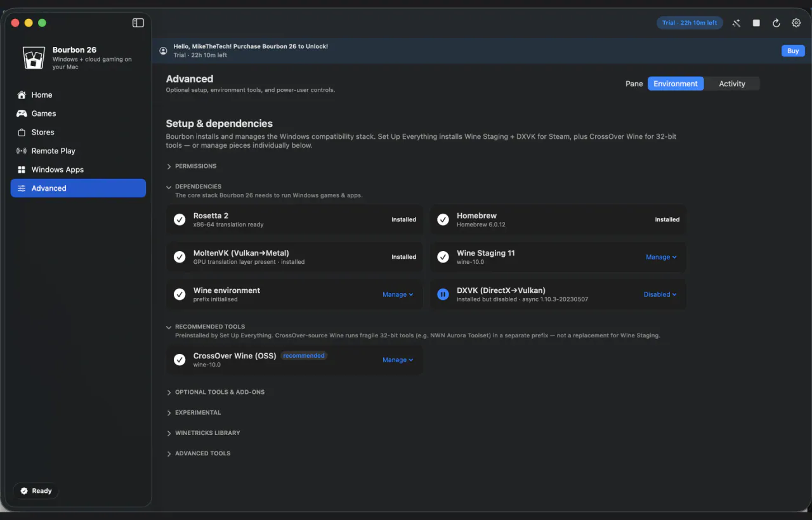The width and height of the screenshot is (812, 520).
Task: Click the Bourbon 26 glass logo
Action: [x=34, y=58]
